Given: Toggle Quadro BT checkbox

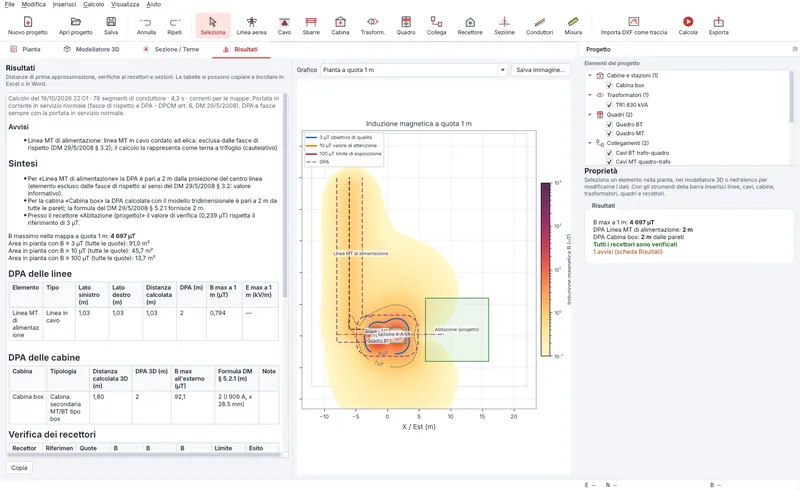Looking at the screenshot, I should click(609, 124).
